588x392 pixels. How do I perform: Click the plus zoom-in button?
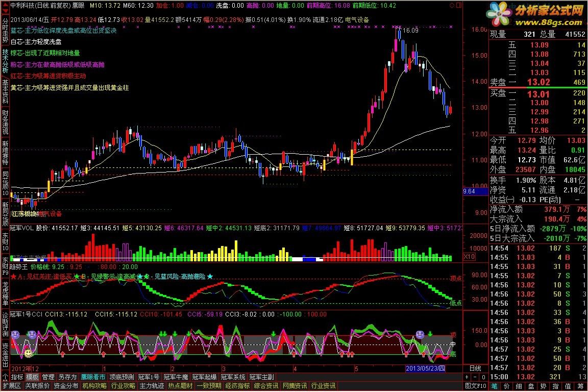point(467,377)
